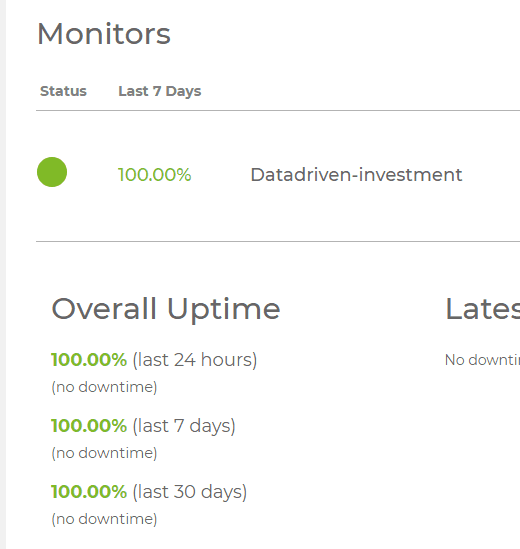Click the green status circle icon
The height and width of the screenshot is (549, 520).
52,172
